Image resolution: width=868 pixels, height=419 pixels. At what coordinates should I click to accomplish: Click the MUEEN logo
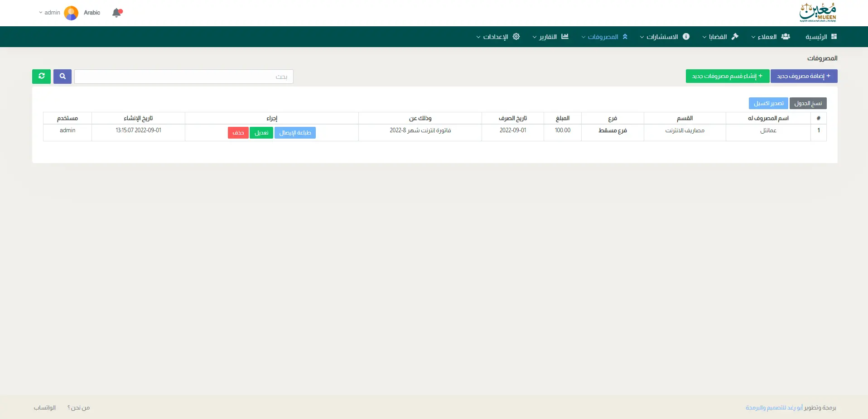[x=818, y=13]
